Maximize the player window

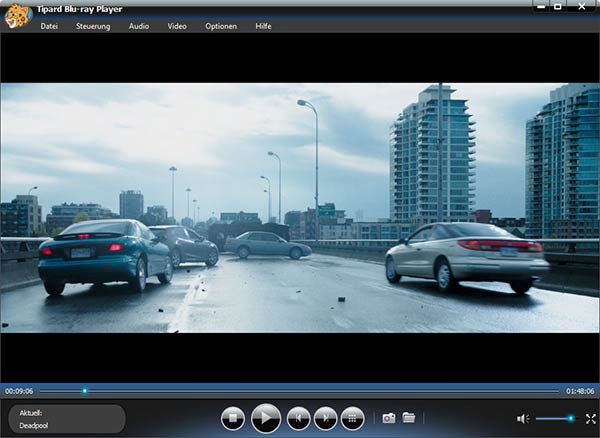(x=558, y=6)
